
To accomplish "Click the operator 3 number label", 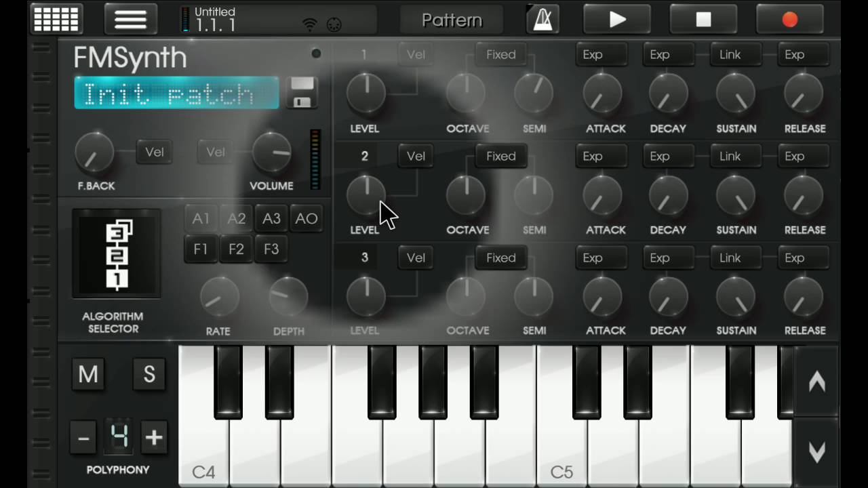I will point(364,258).
